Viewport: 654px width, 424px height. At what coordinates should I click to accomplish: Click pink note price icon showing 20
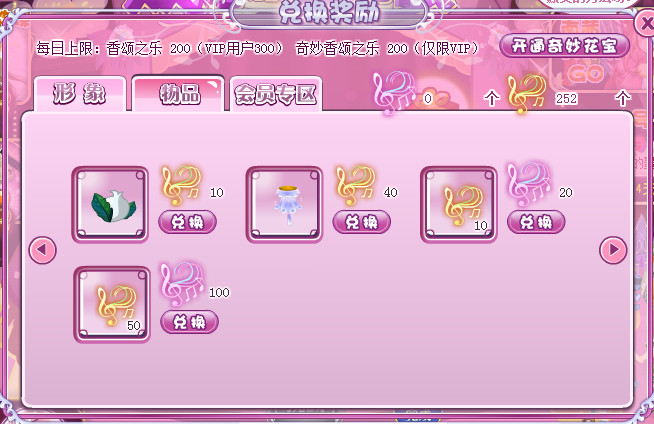pos(529,185)
